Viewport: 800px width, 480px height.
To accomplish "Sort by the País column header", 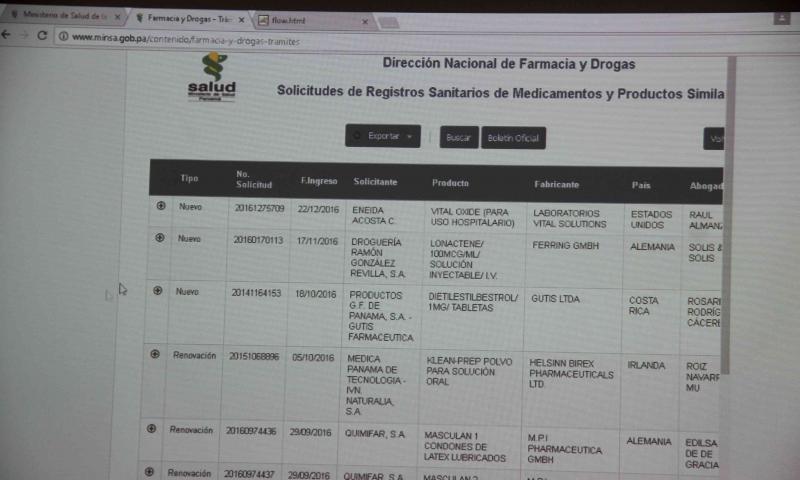I will coord(641,185).
